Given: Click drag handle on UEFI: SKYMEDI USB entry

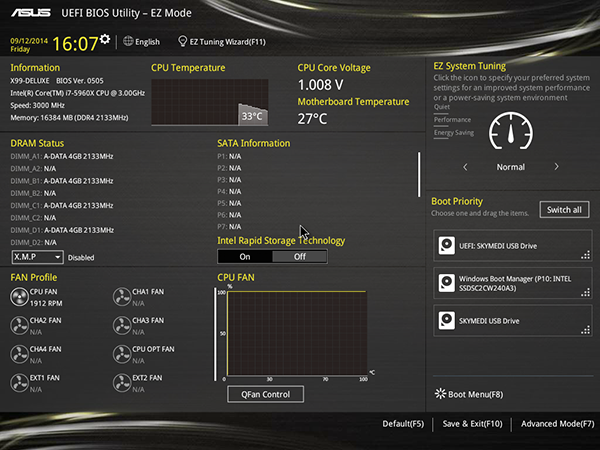Looking at the screenshot, I should coord(585,255).
